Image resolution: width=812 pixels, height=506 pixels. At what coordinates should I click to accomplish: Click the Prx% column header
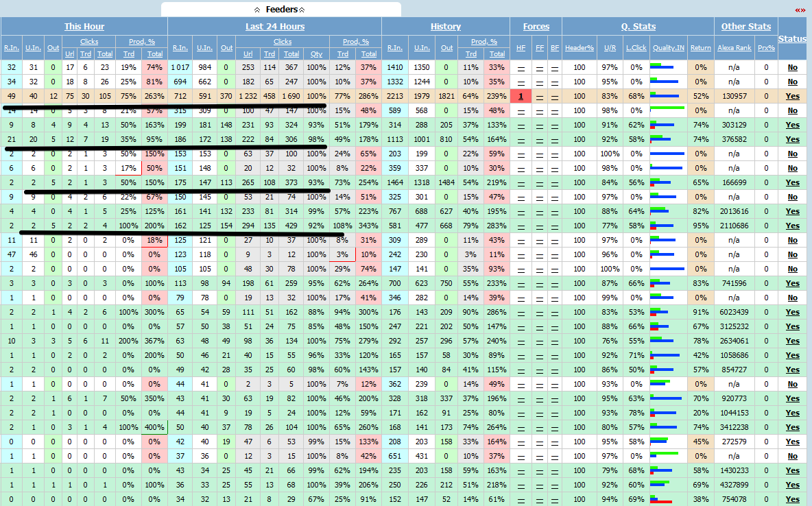click(767, 47)
